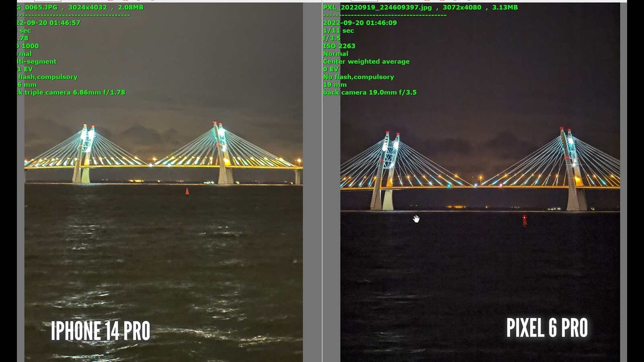Click the flash,compulsory line in the iPhone pane

(x=47, y=77)
